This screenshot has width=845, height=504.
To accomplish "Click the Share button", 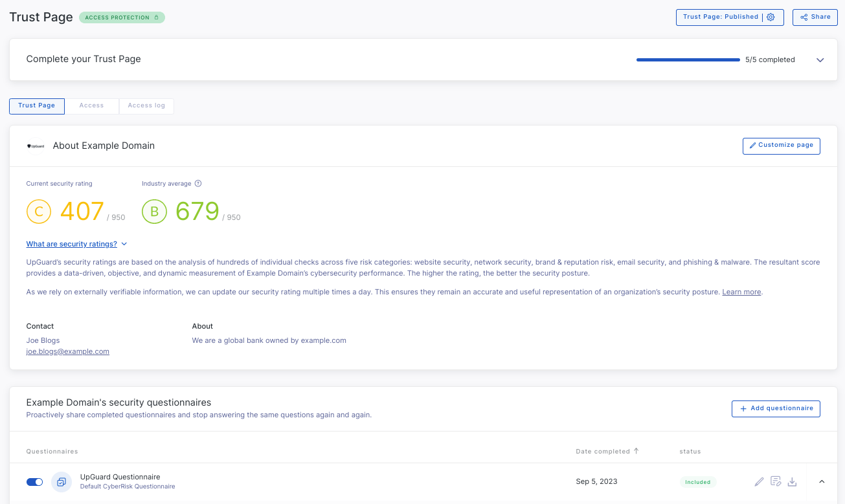I will click(x=815, y=17).
